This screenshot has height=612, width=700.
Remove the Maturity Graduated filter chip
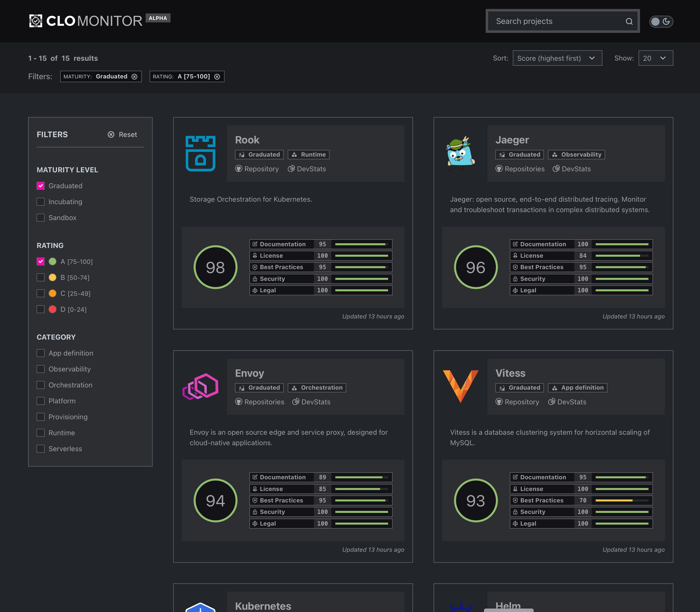[134, 76]
